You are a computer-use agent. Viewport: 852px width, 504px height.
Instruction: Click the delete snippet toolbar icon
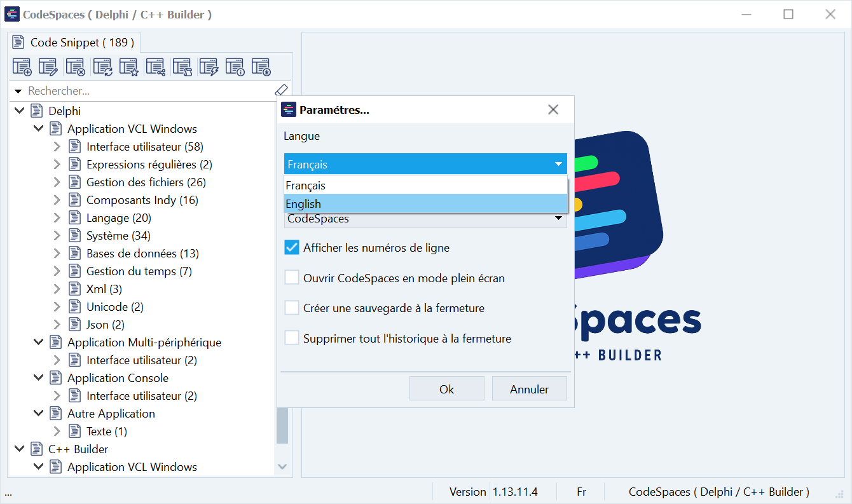pos(75,67)
